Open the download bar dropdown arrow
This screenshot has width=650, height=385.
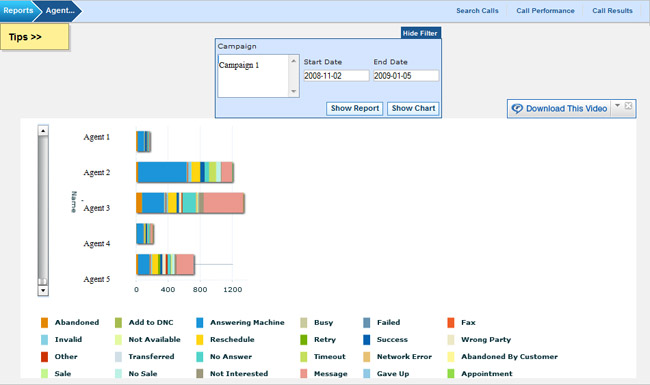coord(617,106)
